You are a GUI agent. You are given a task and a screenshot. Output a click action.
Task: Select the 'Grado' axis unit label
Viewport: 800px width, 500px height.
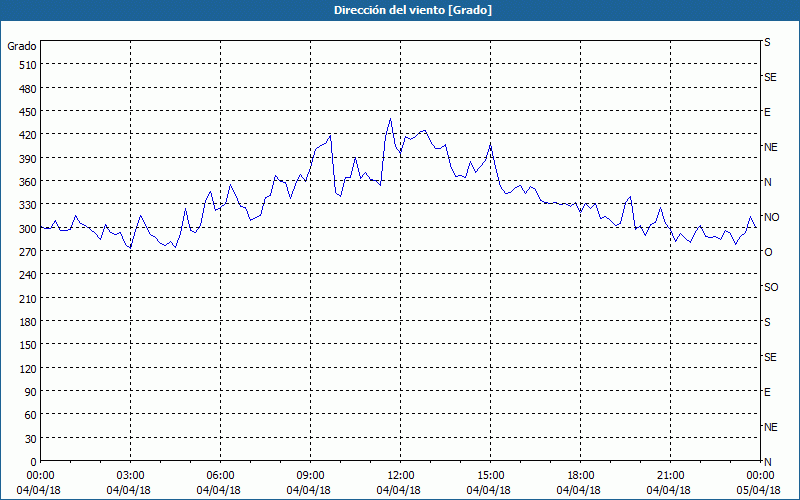pyautogui.click(x=22, y=46)
